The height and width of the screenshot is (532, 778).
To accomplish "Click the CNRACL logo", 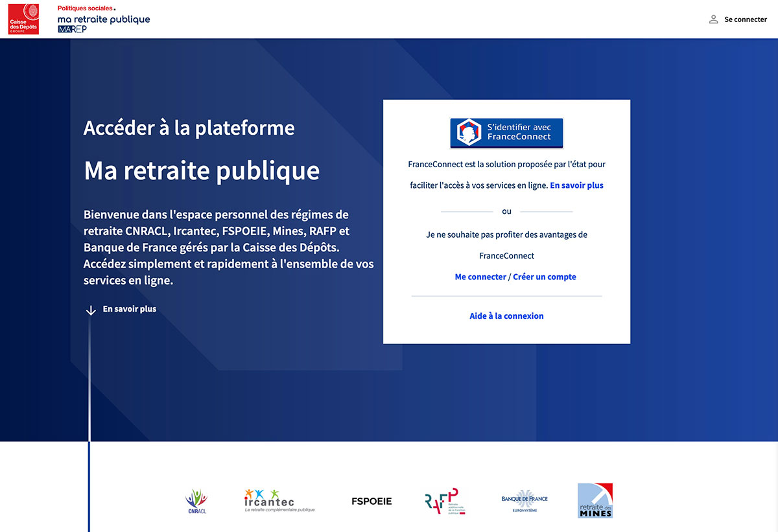I will tap(196, 502).
